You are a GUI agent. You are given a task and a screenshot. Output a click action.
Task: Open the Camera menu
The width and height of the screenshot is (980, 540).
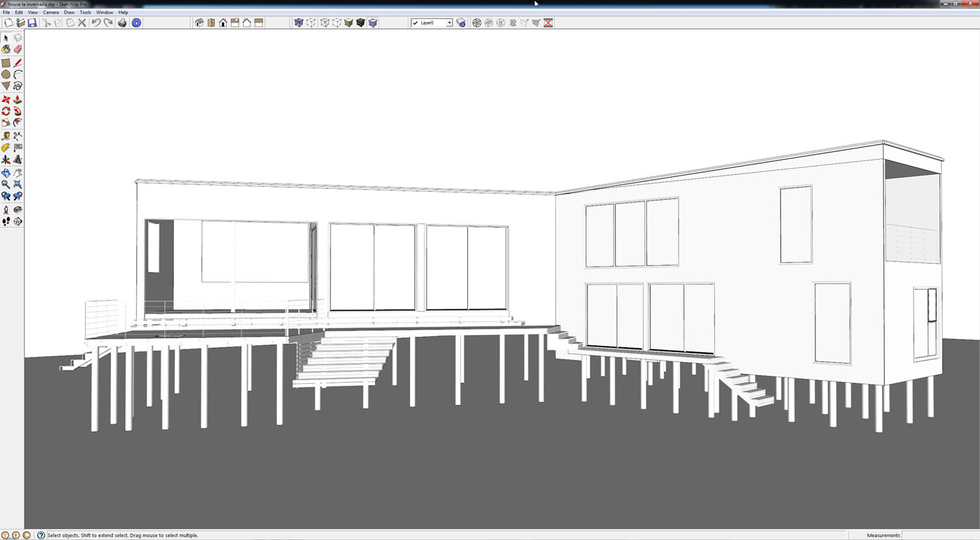tap(50, 12)
